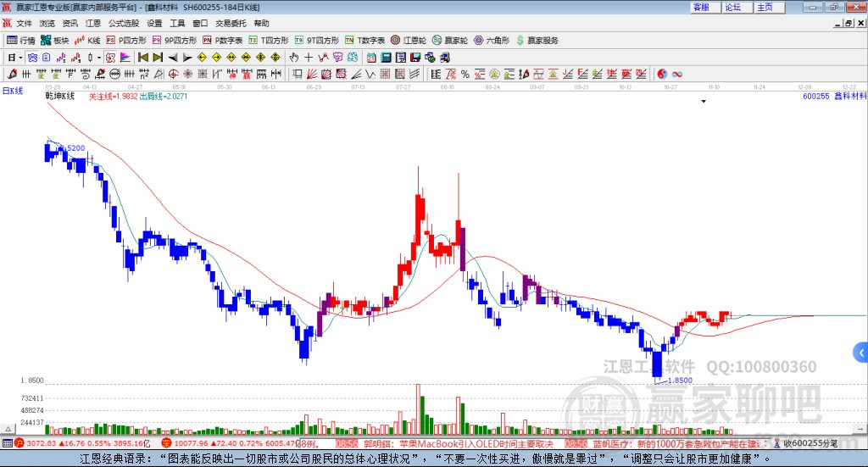This screenshot has width=868, height=467.
Task: Click the small black dropdown triangle on chart
Action: point(704,101)
